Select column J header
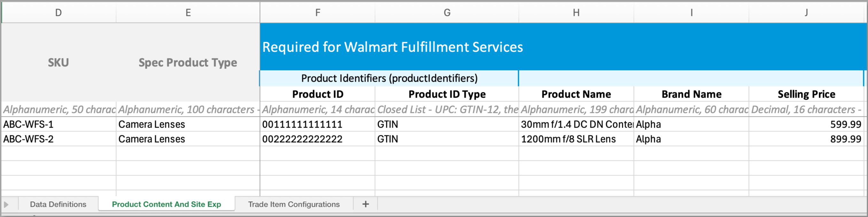Screen dimensions: 868x217 click(806, 13)
